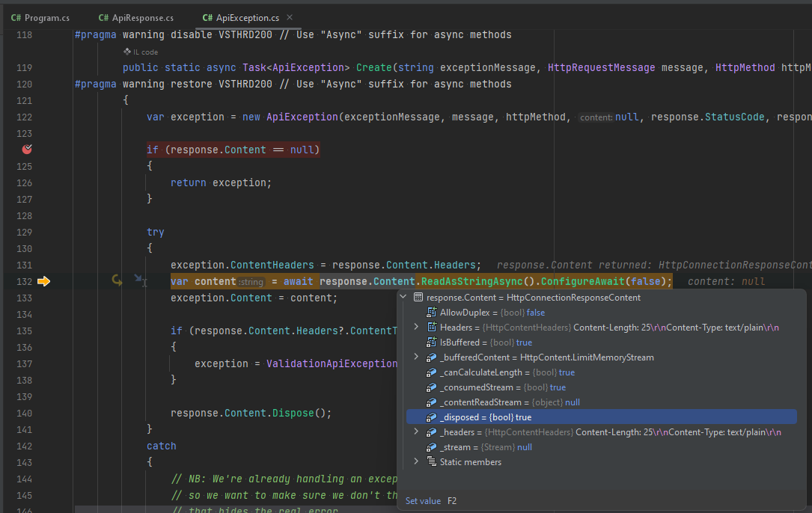Toggle the breakpoint on the if statement line
Viewport: 812px width, 513px height.
26,149
